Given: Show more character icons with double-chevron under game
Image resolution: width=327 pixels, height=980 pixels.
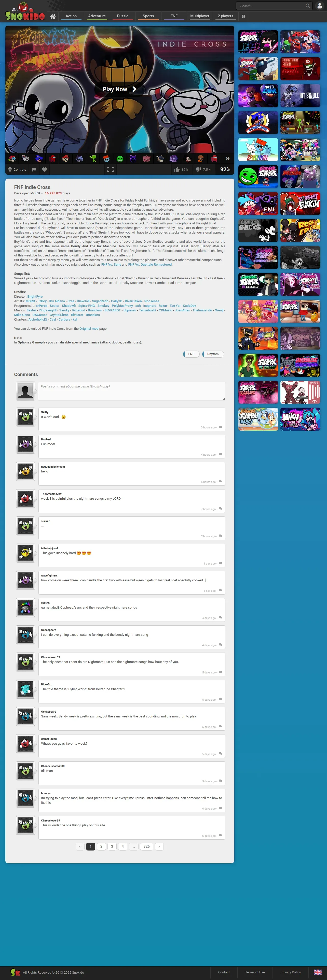Looking at the screenshot, I should pos(227,159).
